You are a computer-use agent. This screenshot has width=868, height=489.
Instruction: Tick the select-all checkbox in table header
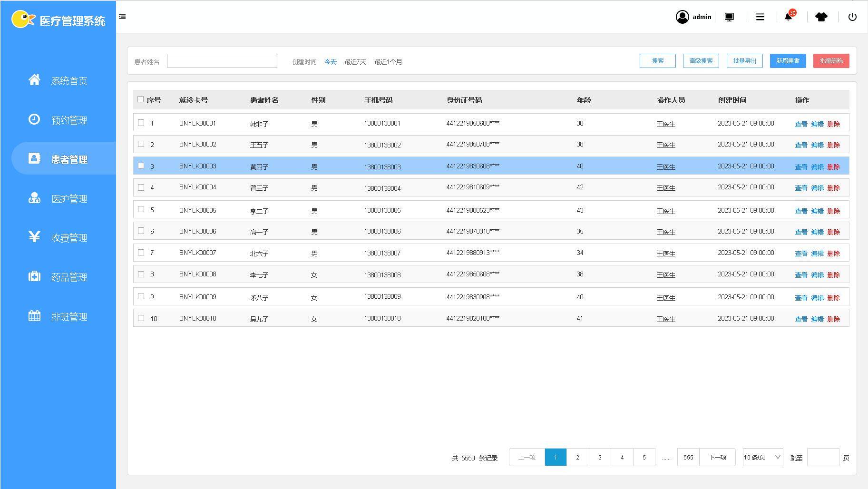[x=140, y=99]
